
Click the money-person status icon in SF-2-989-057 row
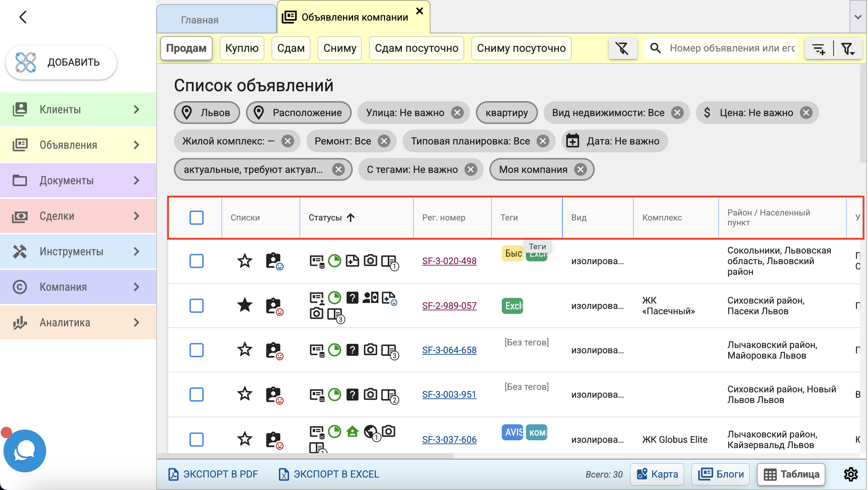pyautogui.click(x=370, y=298)
